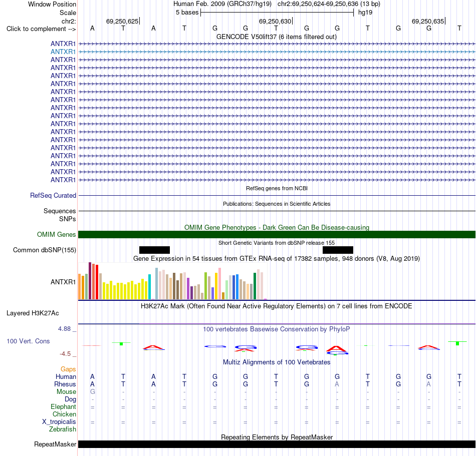Click the 4.88 PhyloP upper scale value
This screenshot has width=476, height=456.
pos(64,329)
